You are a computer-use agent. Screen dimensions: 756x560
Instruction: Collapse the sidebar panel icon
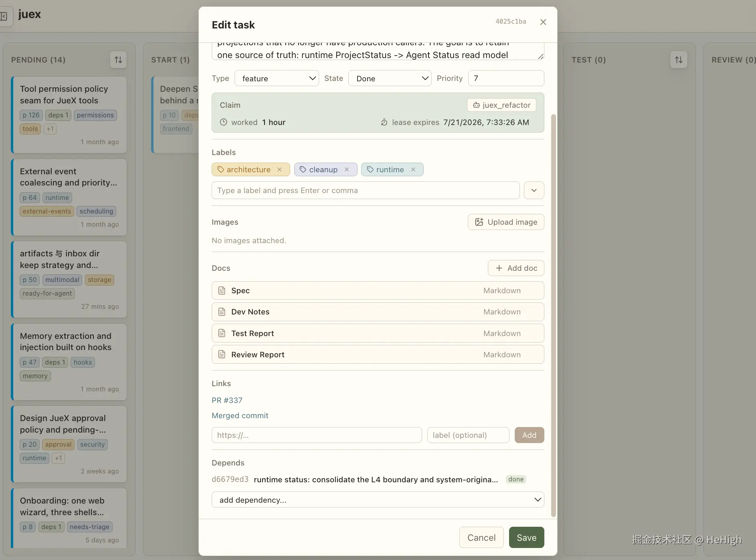pos(4,16)
